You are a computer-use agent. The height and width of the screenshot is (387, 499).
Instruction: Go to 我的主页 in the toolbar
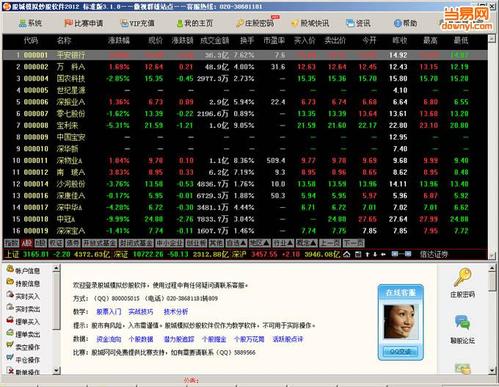coord(195,23)
